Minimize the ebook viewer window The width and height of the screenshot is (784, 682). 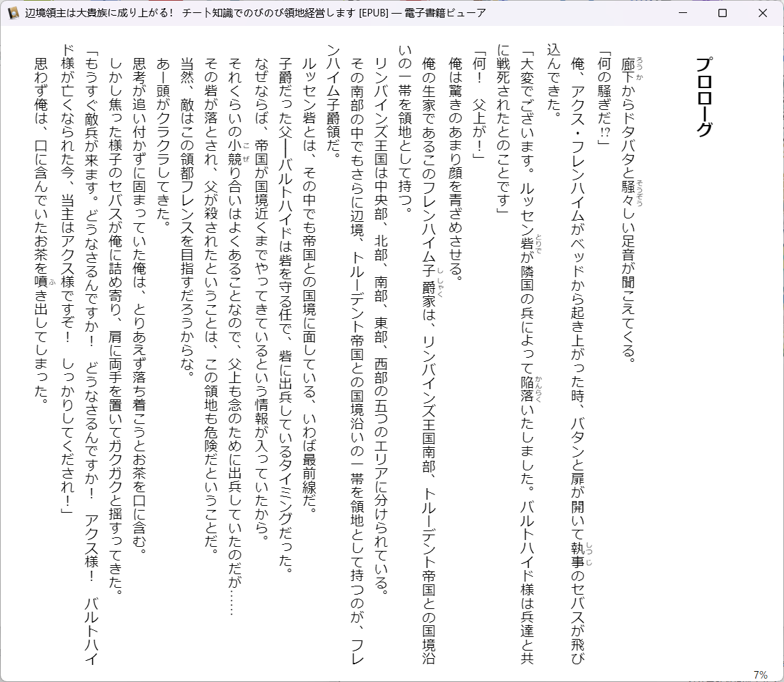pos(682,13)
